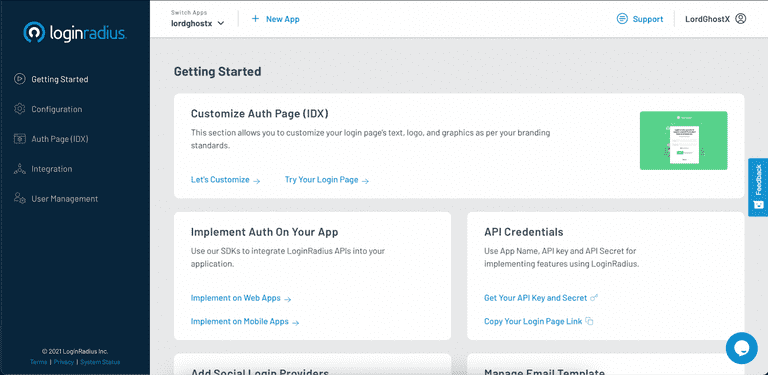Image resolution: width=768 pixels, height=375 pixels.
Task: Click the arrow after Let's Customize
Action: (257, 181)
